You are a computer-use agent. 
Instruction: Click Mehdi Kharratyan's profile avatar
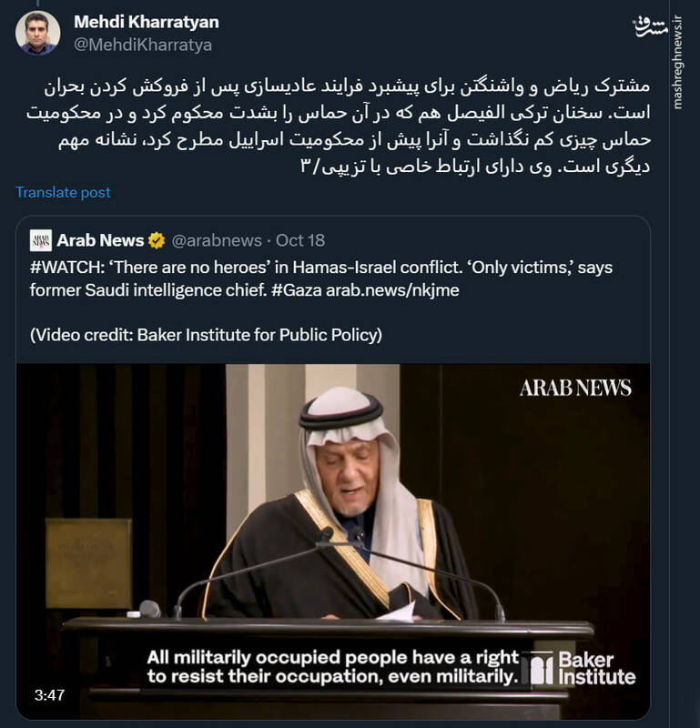38,34
